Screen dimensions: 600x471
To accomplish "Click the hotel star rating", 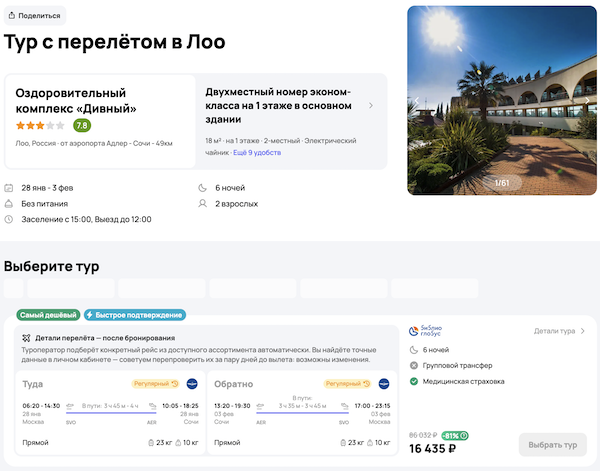I will (x=40, y=126).
